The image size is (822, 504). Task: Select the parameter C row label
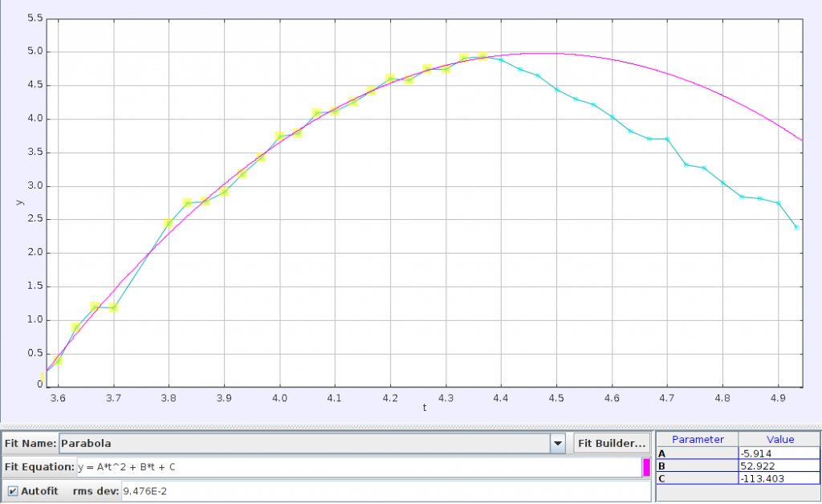(698, 478)
